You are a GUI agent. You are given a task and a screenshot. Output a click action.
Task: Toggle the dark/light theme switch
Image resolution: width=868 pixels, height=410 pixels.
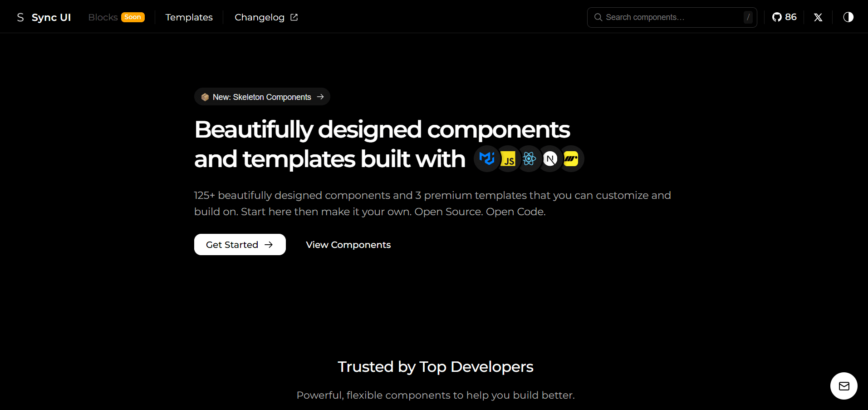[848, 17]
